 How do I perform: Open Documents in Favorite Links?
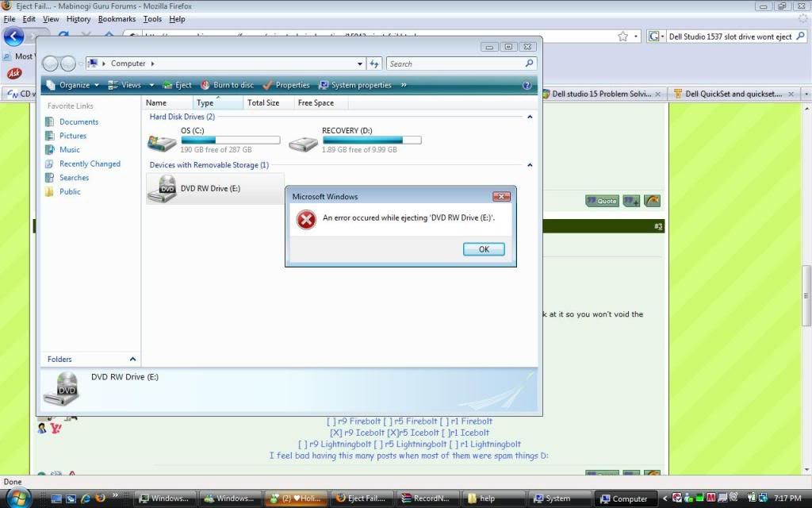tap(79, 121)
